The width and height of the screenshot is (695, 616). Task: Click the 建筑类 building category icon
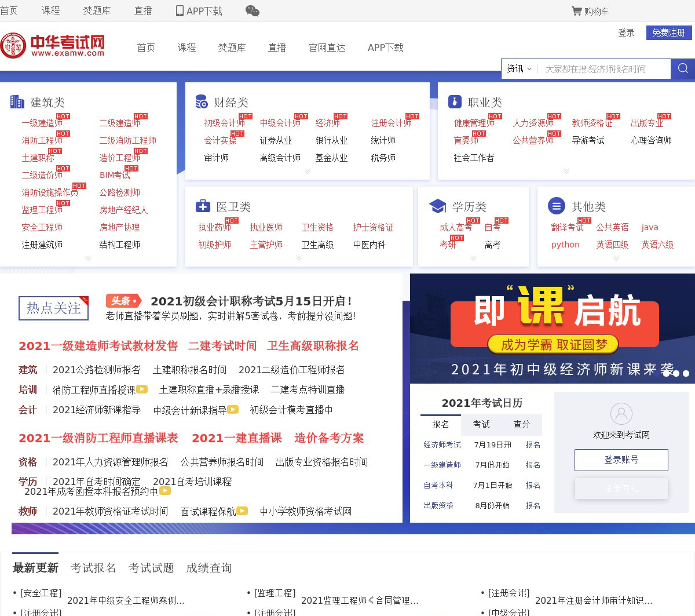click(x=17, y=102)
